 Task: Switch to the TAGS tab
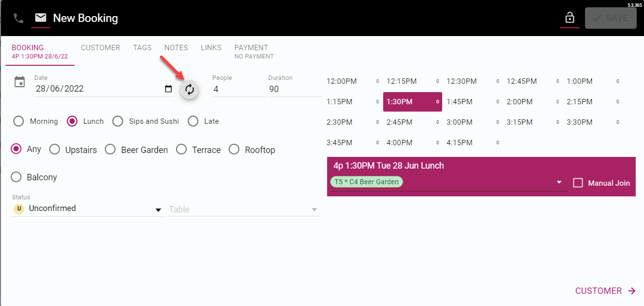tap(142, 47)
